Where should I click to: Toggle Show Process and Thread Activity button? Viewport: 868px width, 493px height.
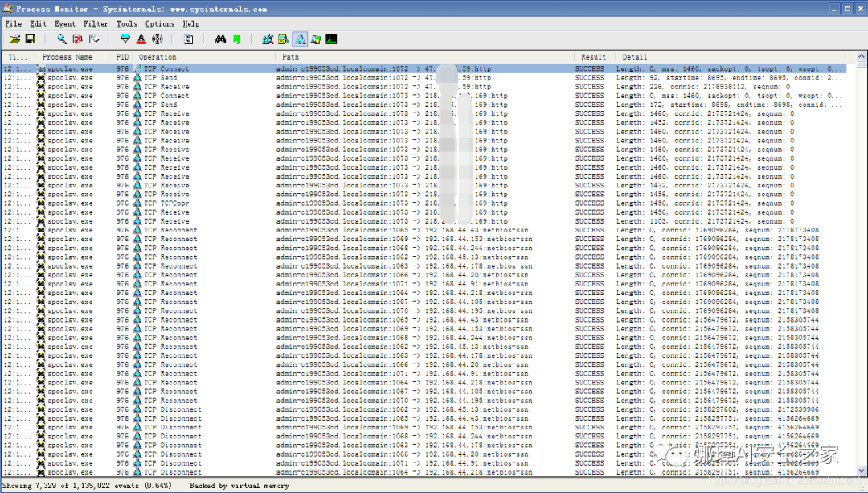(x=316, y=39)
